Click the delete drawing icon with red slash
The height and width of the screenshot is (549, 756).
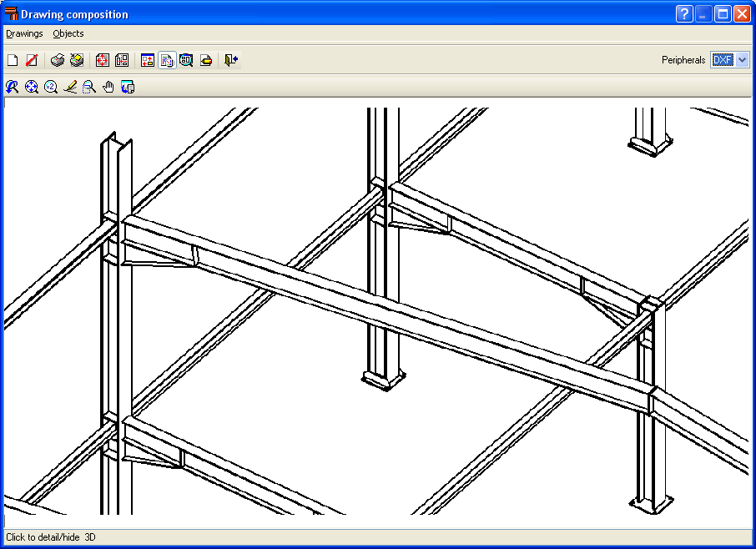click(x=32, y=60)
